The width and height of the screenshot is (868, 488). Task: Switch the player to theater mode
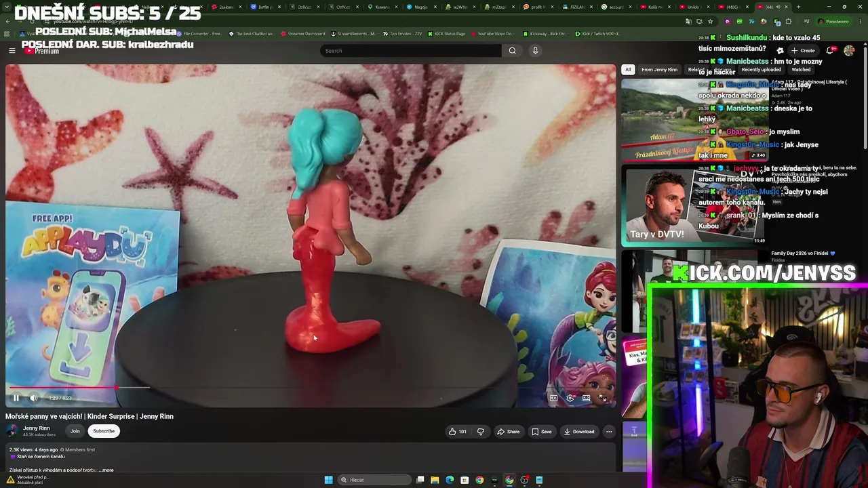pos(586,398)
